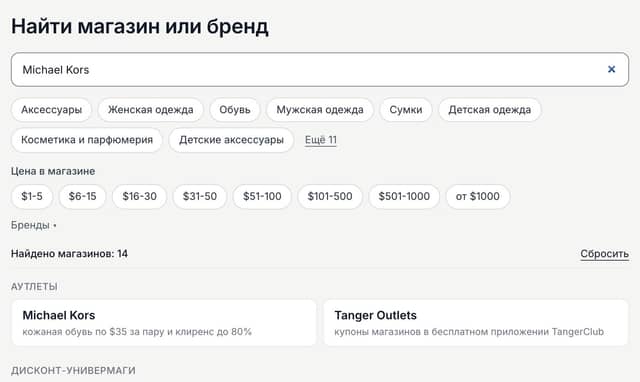Select the $1-5 price range
640x382 pixels.
[32, 196]
